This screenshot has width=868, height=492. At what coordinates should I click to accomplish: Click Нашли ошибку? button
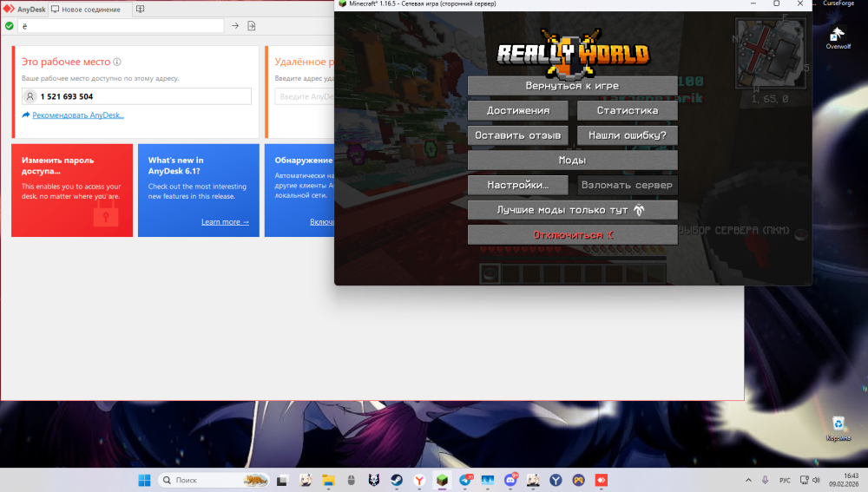pos(628,135)
